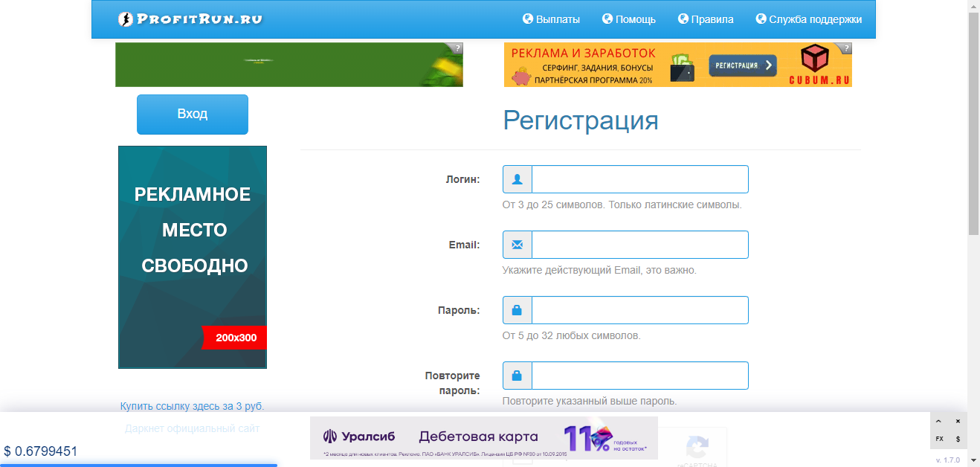Click the Вход login button
The height and width of the screenshot is (467, 980).
pos(193,115)
